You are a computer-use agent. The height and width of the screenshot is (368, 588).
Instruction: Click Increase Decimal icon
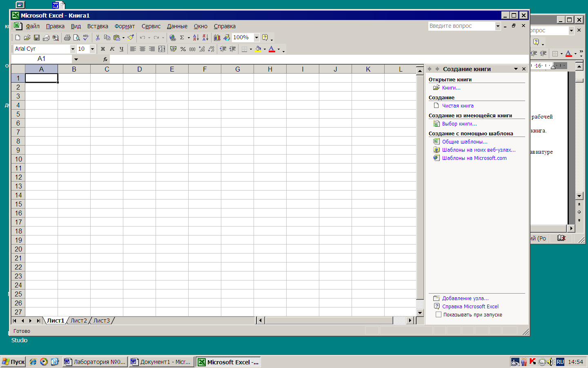[202, 49]
